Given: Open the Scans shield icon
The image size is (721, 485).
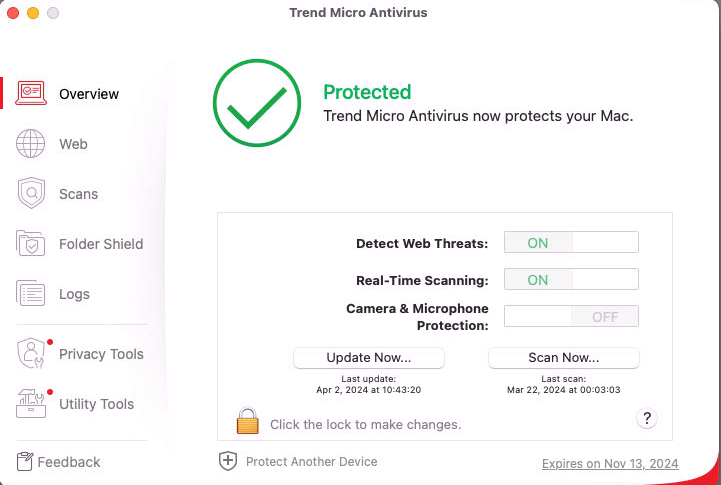Looking at the screenshot, I should tap(31, 194).
